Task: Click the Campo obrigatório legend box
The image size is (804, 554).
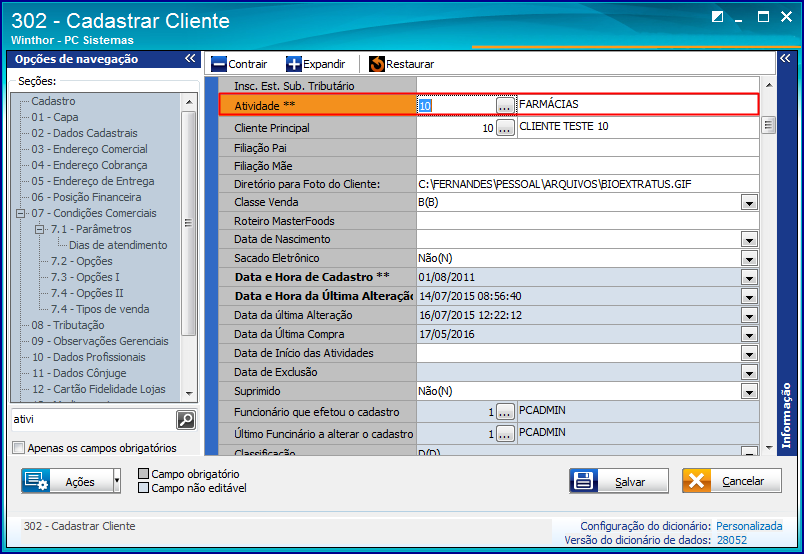Action: [144, 473]
